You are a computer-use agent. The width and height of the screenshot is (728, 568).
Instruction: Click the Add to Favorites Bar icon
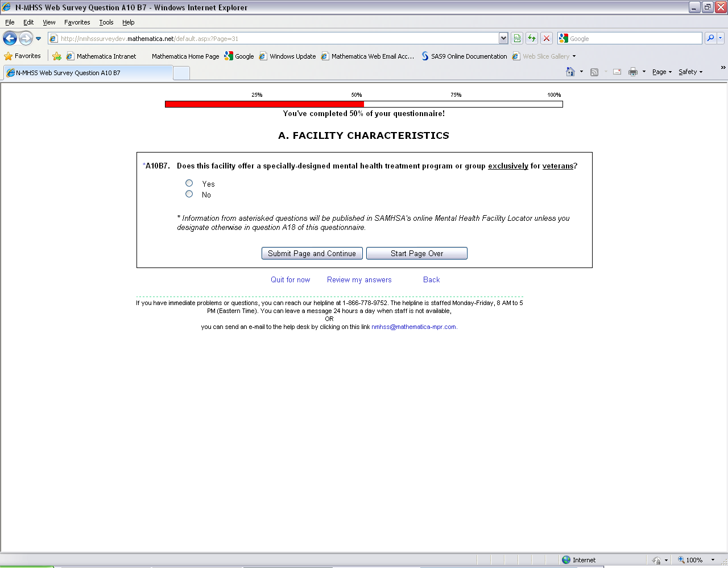[57, 56]
